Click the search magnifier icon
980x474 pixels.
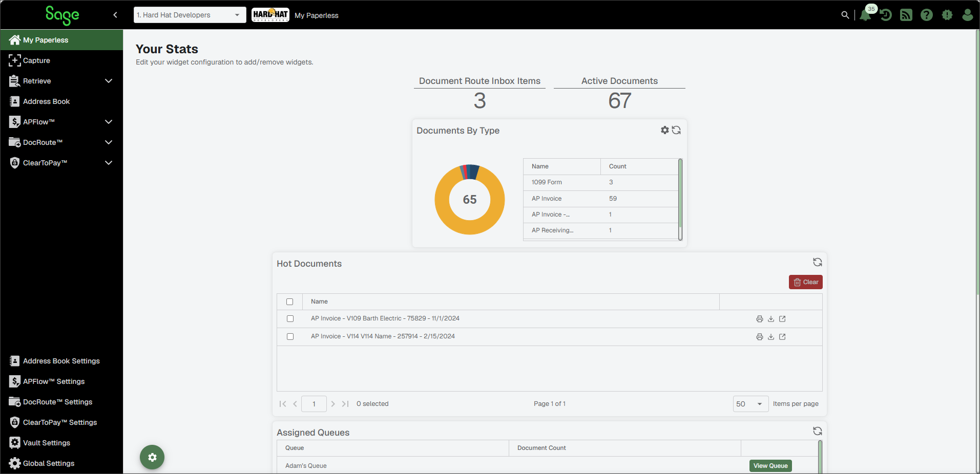pos(845,15)
